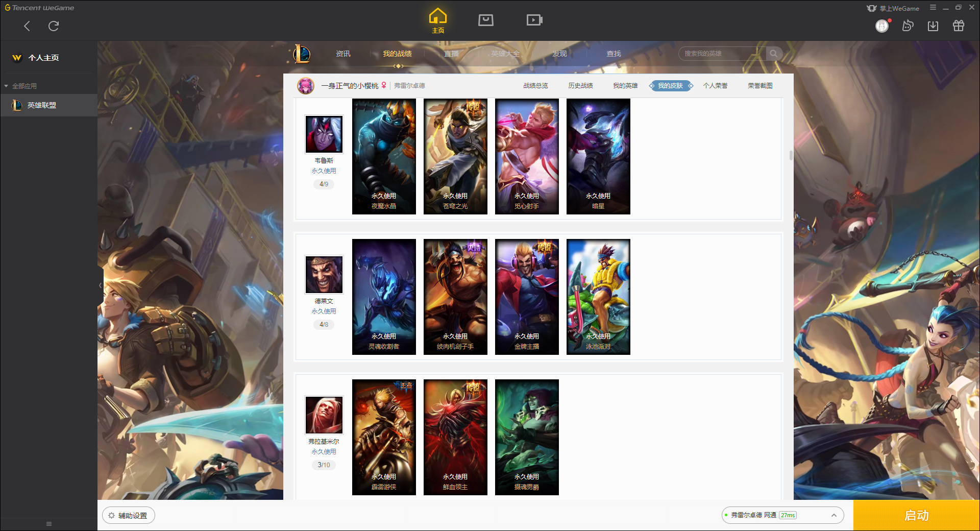
Task: Open the download manager icon
Action: [933, 26]
